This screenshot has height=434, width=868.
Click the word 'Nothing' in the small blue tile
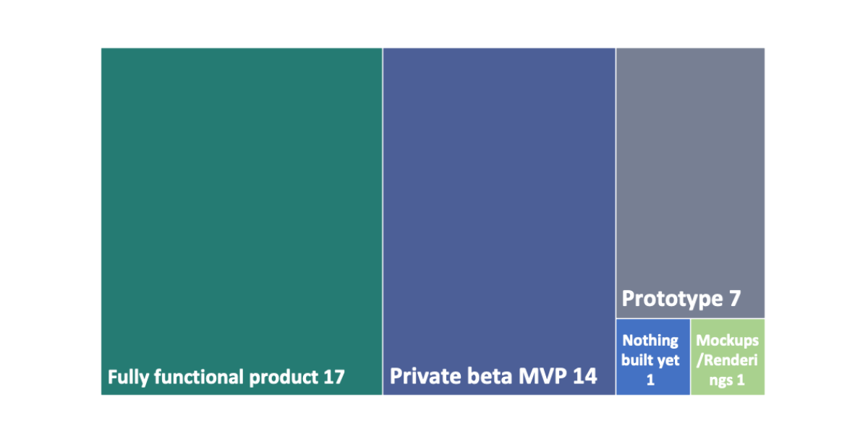coord(650,340)
